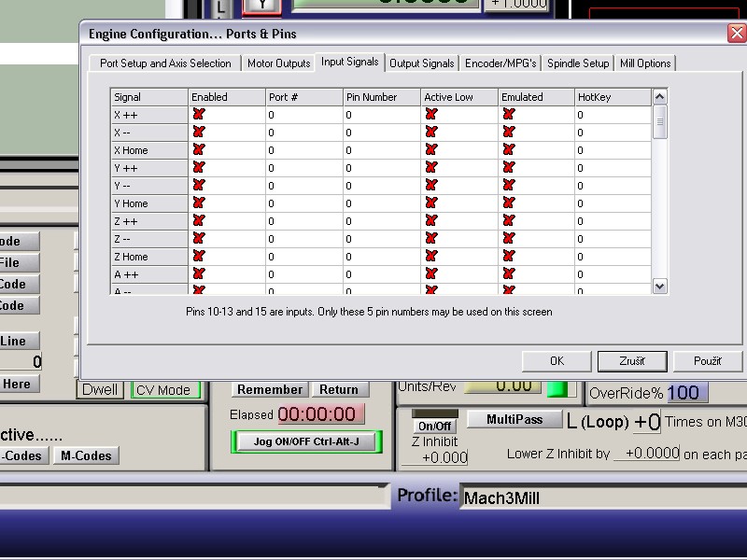Toggle Emulated mark for A ++ row

[509, 274]
